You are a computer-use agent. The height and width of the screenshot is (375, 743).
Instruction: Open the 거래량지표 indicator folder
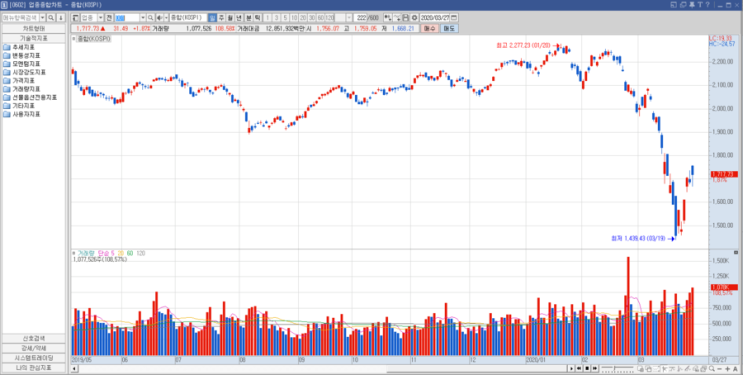(22, 89)
